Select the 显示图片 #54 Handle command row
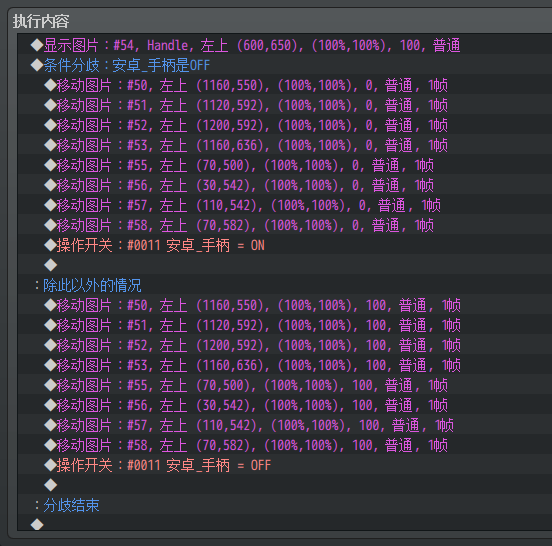 point(284,45)
